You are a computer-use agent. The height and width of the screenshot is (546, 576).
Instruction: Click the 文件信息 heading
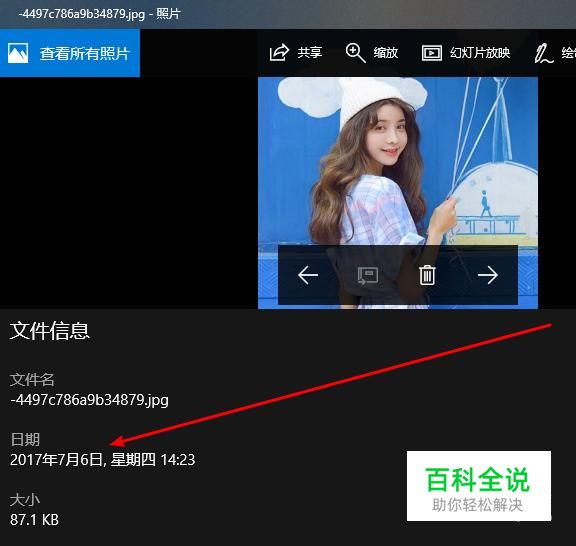click(50, 331)
